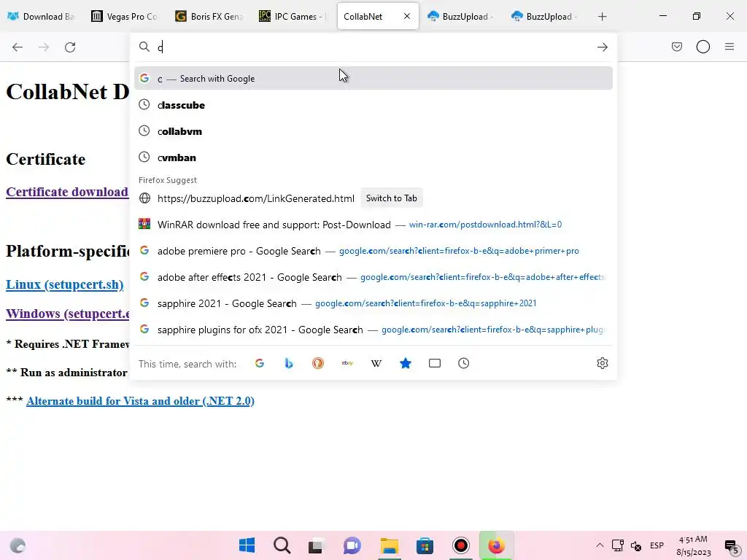Screen dimensions: 747x560
Task: Open Task View on taskbar
Action: click(315, 545)
